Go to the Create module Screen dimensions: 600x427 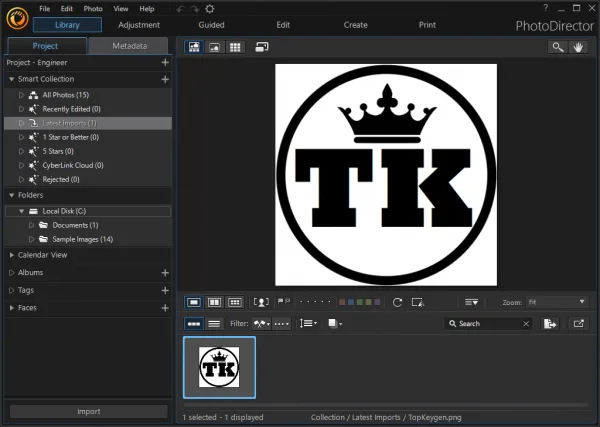tap(355, 25)
